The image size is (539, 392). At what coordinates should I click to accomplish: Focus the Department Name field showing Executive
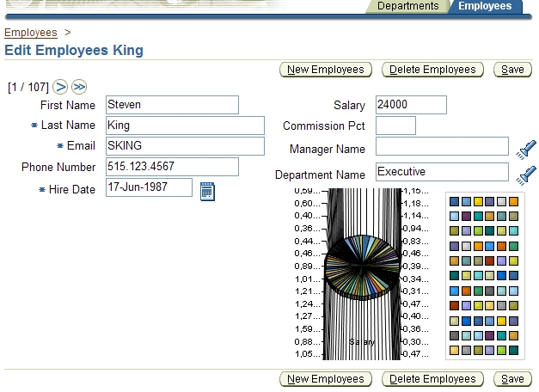coord(442,172)
